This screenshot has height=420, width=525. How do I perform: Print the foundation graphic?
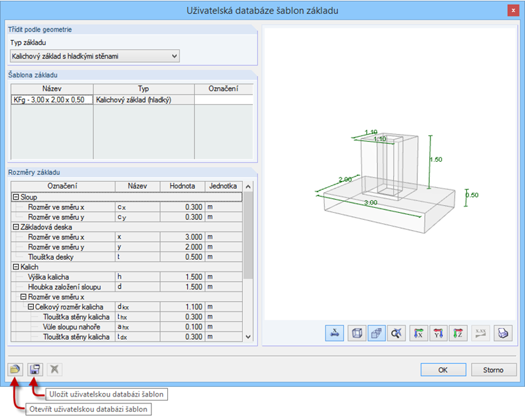coord(503,334)
